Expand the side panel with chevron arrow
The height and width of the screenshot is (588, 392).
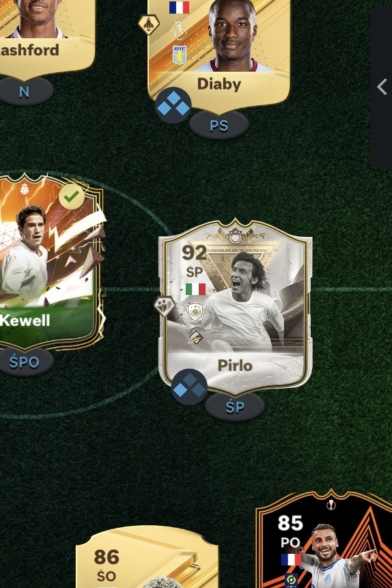pyautogui.click(x=382, y=87)
